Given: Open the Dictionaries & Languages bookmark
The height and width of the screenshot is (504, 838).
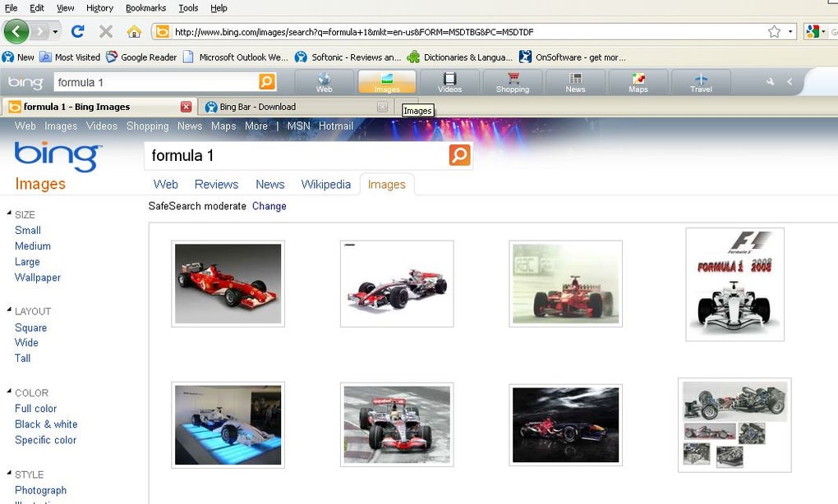Looking at the screenshot, I should pyautogui.click(x=459, y=57).
